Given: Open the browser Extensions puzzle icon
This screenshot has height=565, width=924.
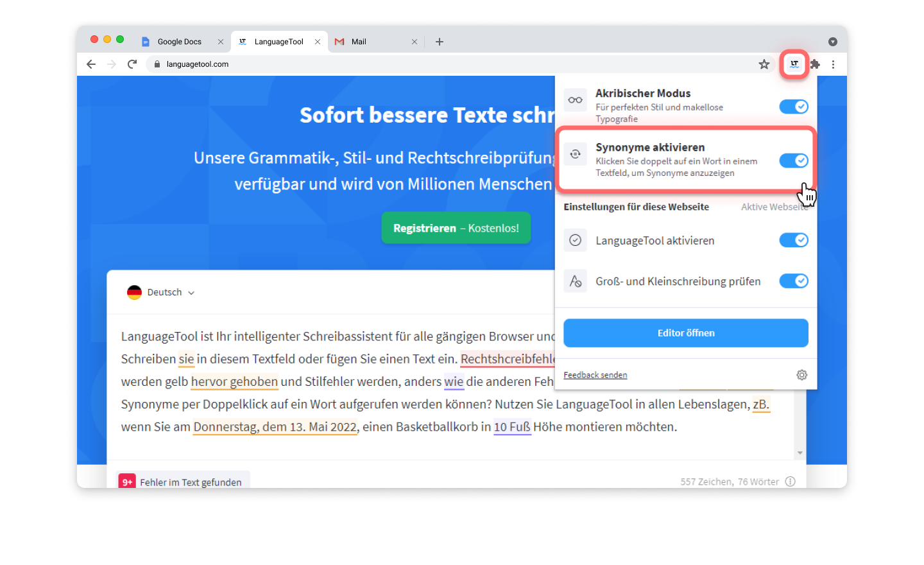Looking at the screenshot, I should pyautogui.click(x=815, y=64).
